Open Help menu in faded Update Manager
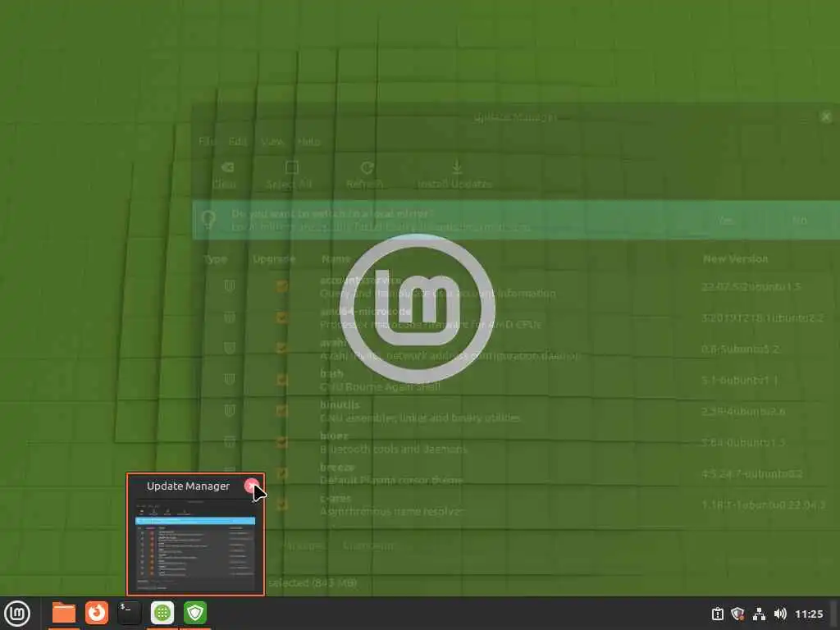840x630 pixels. tap(308, 142)
